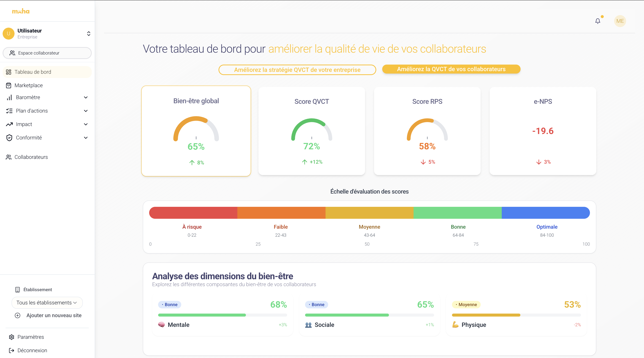Open the Impact menu item

coord(24,124)
